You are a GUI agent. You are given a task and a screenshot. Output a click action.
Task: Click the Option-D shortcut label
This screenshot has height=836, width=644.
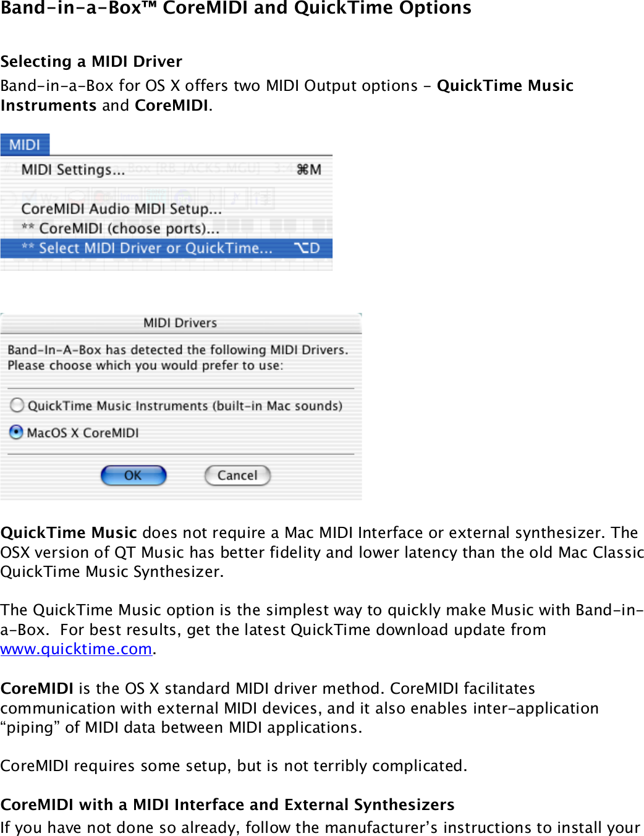click(307, 249)
